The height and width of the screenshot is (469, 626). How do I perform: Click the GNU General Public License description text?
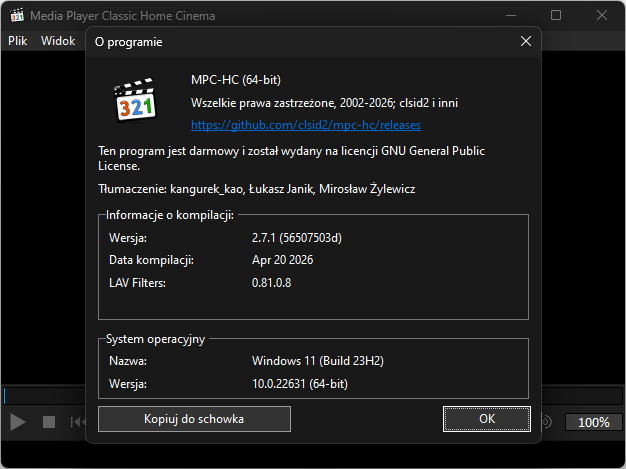click(291, 158)
